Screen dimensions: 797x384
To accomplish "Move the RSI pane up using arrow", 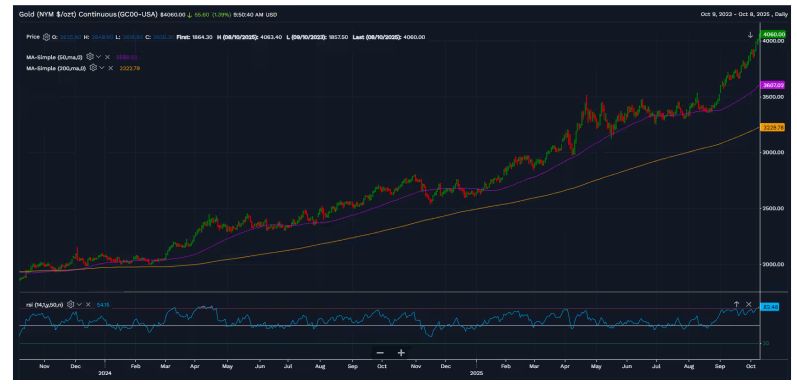I will tap(736, 304).
